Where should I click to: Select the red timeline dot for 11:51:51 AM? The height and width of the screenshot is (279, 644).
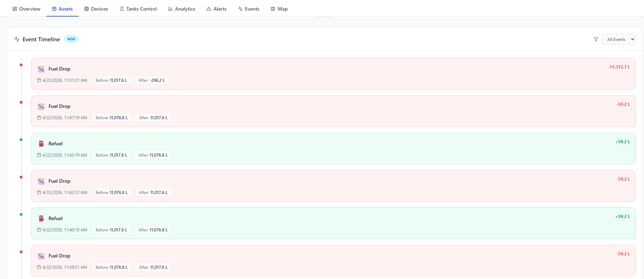[21, 65]
